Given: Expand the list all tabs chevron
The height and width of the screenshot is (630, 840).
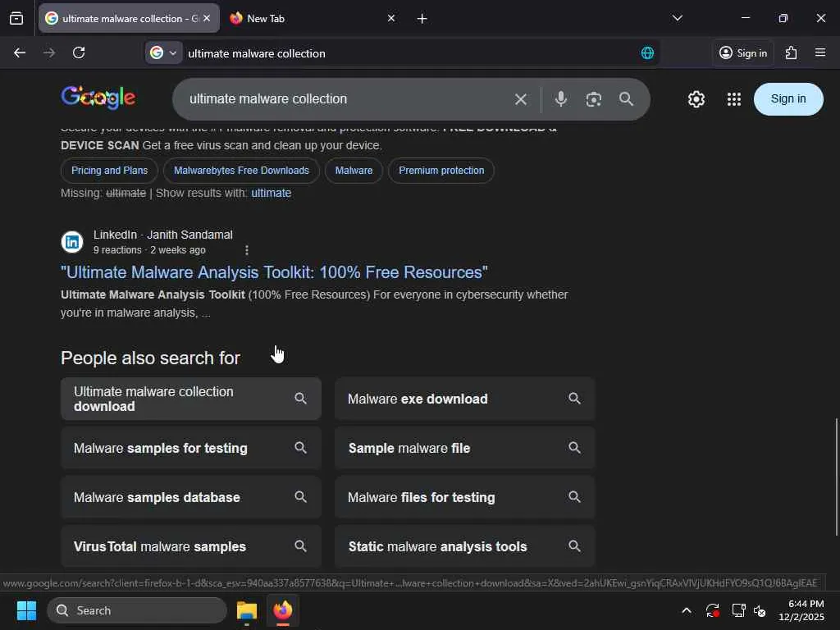Looking at the screenshot, I should (677, 18).
